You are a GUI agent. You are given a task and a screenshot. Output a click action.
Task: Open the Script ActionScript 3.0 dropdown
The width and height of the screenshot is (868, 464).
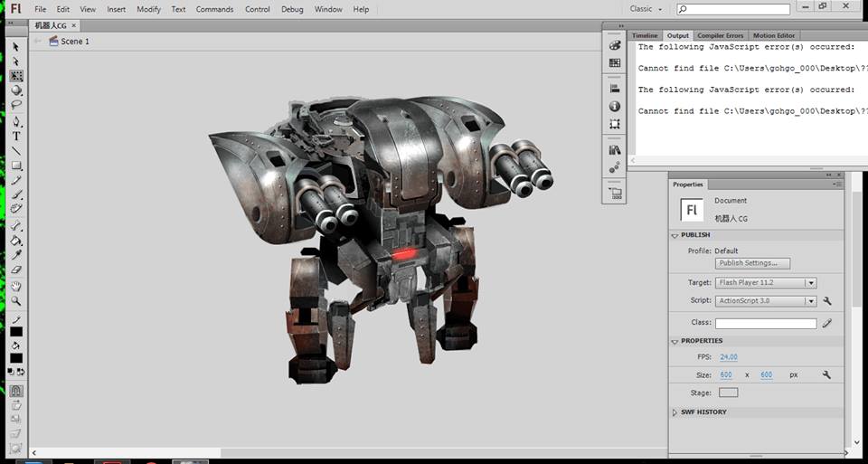[766, 301]
